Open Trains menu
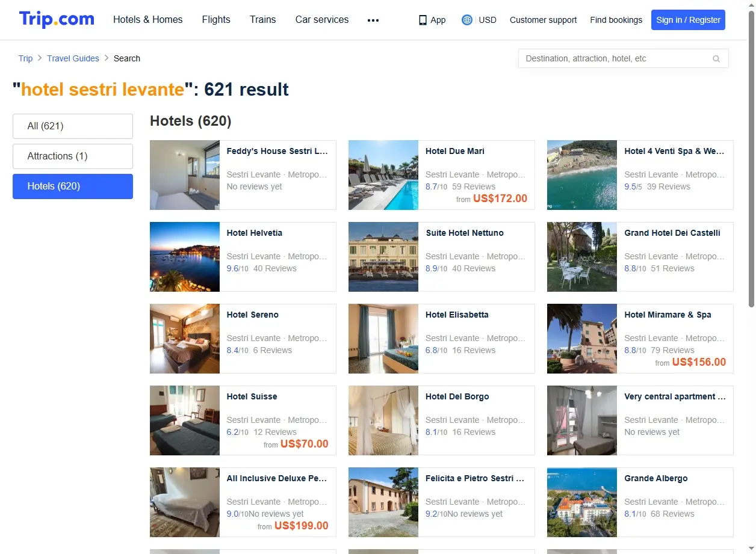Image resolution: width=756 pixels, height=554 pixels. pos(263,20)
